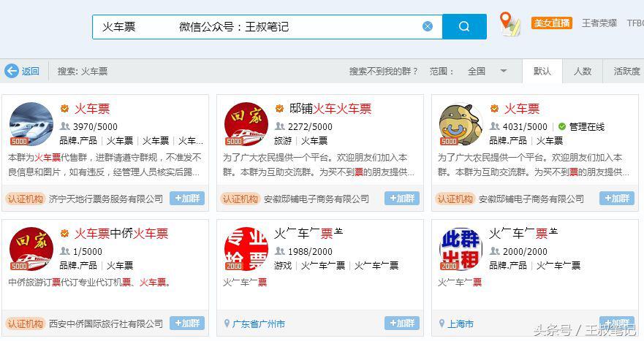Click 认证机构 badge for 济宁天地行票务
644x341 pixels.
coord(26,199)
